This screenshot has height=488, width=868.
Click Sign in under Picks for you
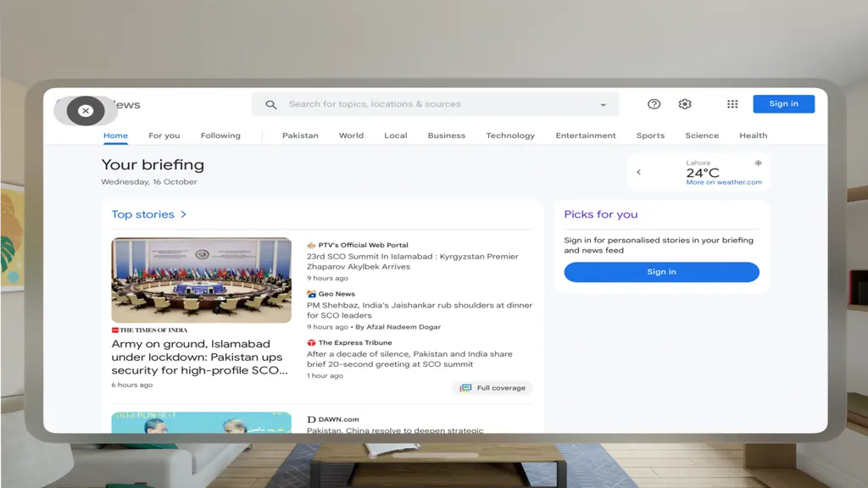click(661, 272)
